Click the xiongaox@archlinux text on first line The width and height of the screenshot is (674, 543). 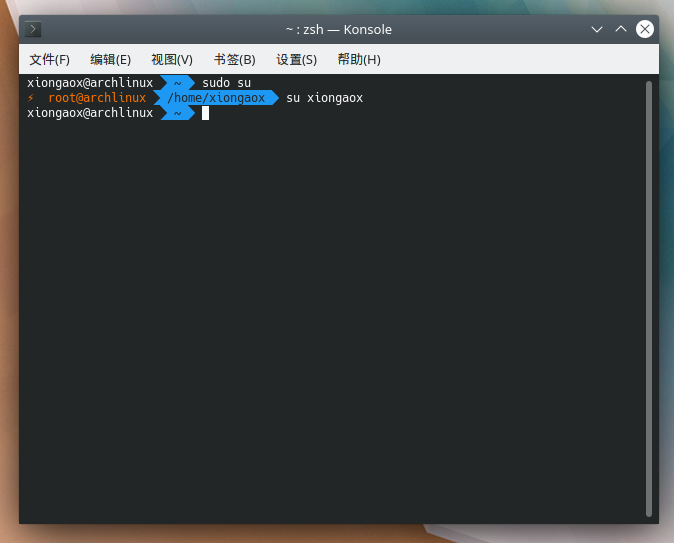point(90,83)
